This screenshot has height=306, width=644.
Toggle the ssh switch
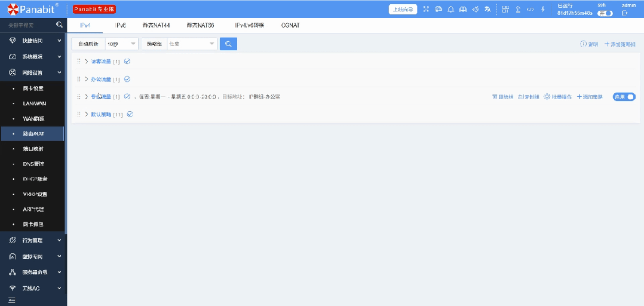click(605, 13)
